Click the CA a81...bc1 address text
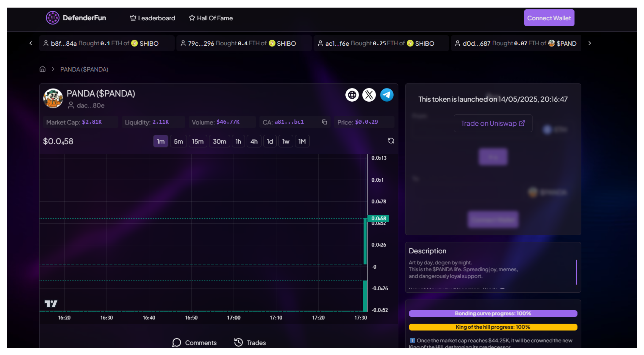The height and width of the screenshot is (355, 644). (x=289, y=122)
